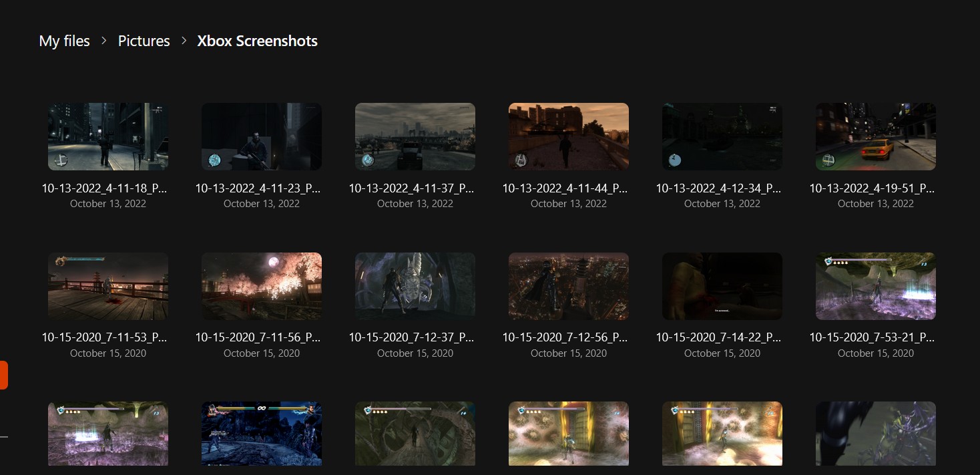The height and width of the screenshot is (475, 980).
Task: Go to My files breadcrumb
Action: (x=64, y=41)
